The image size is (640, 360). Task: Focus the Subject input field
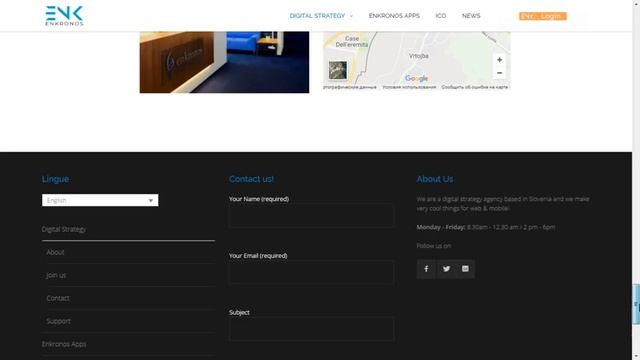[x=311, y=329]
